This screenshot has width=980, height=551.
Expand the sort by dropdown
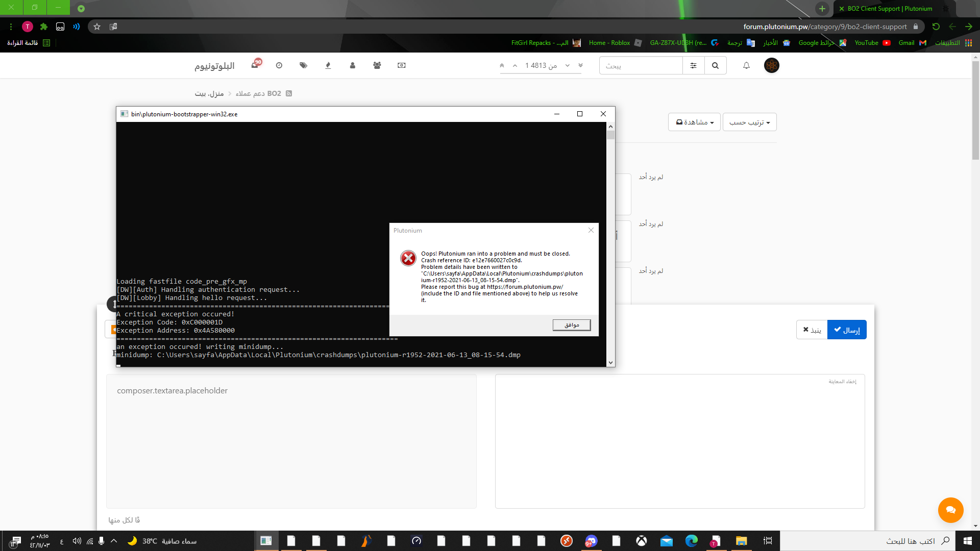click(x=749, y=122)
